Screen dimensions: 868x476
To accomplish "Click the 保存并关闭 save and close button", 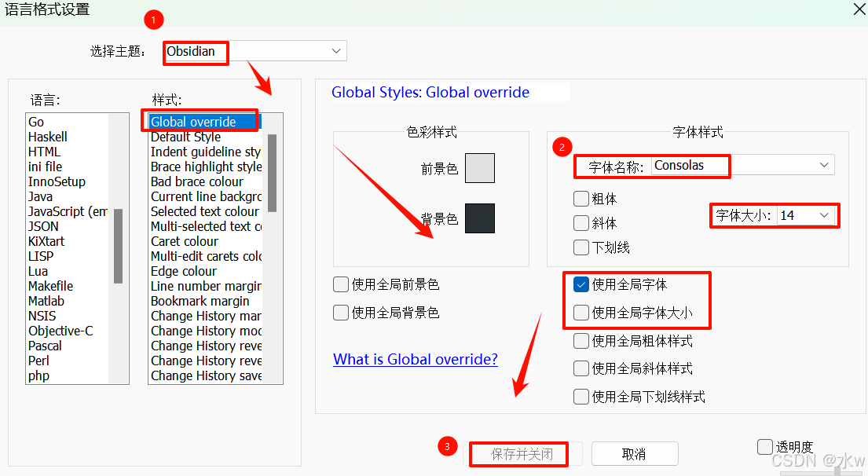I will tap(522, 454).
